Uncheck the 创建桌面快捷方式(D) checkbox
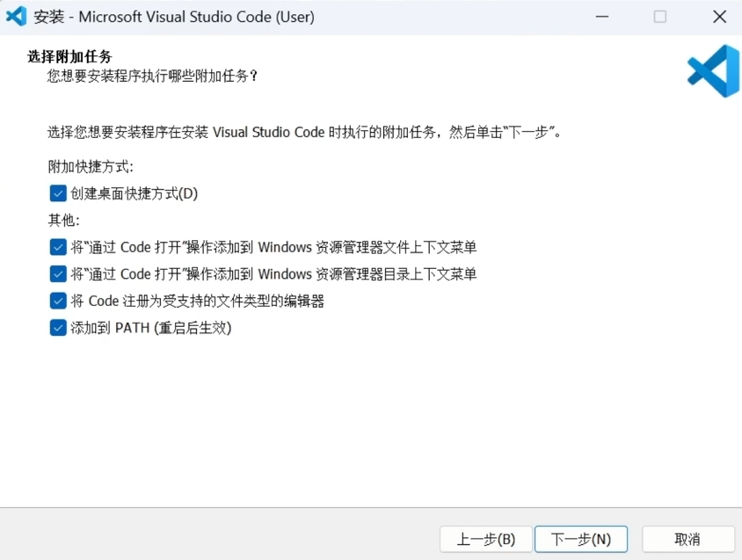Image resolution: width=742 pixels, height=560 pixels. pos(58,193)
